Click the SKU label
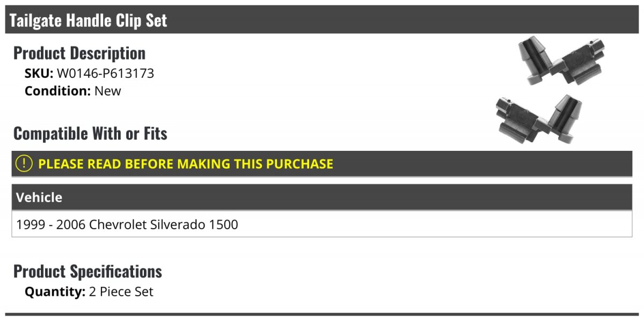 point(39,74)
